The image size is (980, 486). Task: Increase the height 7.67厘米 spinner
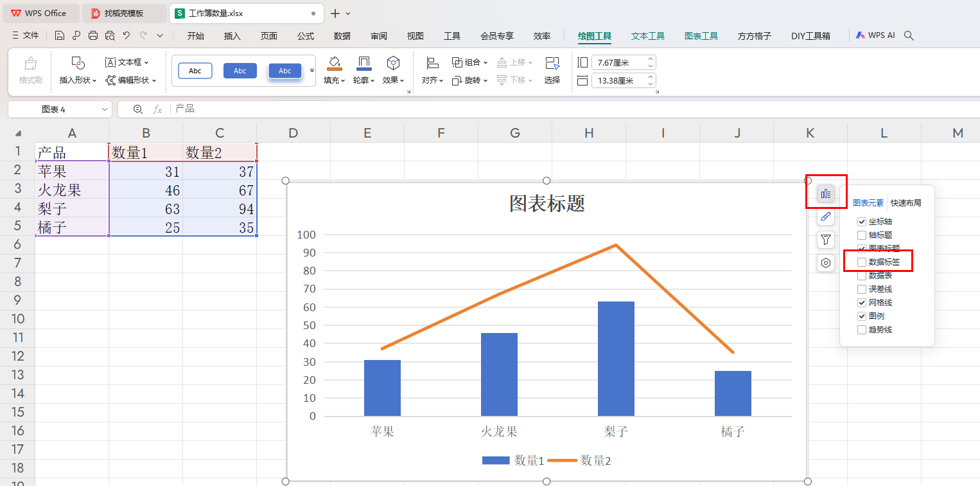[x=651, y=60]
